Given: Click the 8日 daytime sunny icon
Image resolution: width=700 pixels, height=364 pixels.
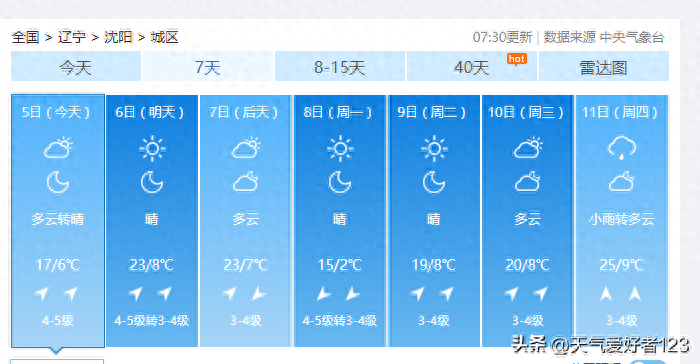Looking at the screenshot, I should [340, 148].
